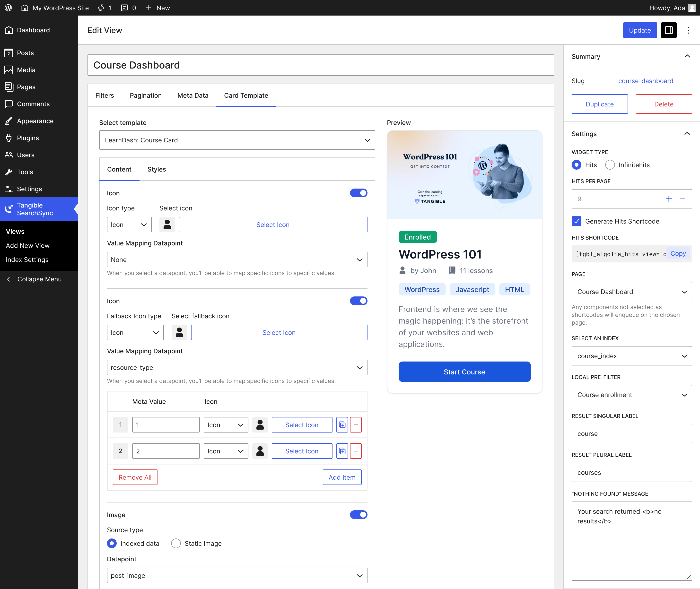Screen dimensions: 700x589
Task: Open the comments icon in the admin bar
Action: tap(129, 8)
